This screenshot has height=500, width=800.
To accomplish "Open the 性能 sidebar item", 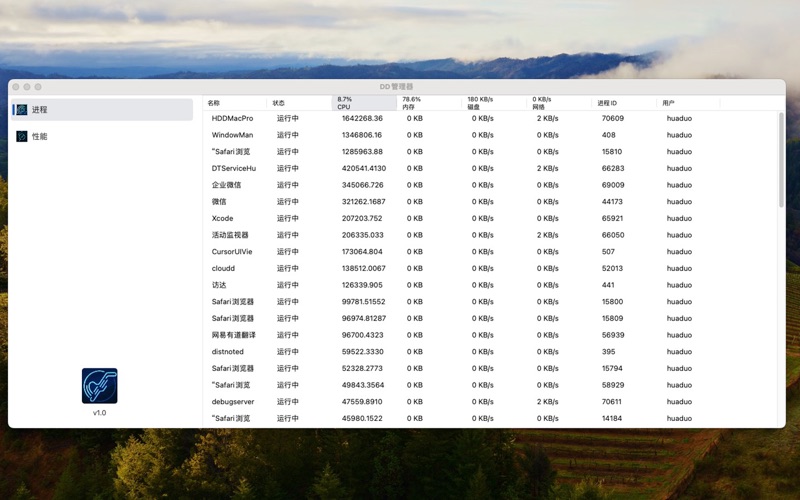I will [102, 136].
